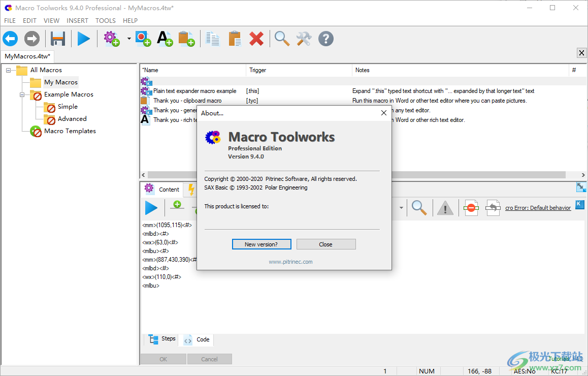Run macro with editor play icon

point(151,208)
